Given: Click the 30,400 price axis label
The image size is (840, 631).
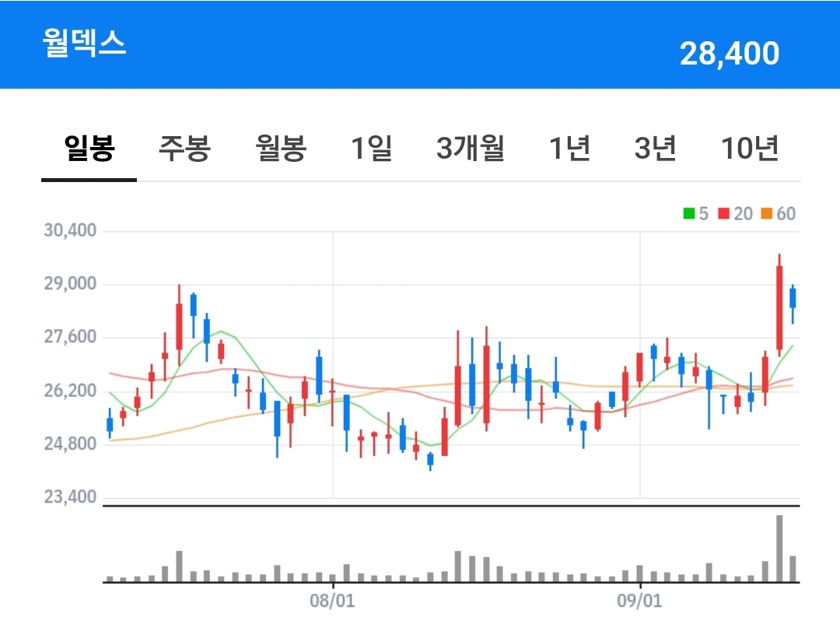Looking at the screenshot, I should pyautogui.click(x=70, y=230).
